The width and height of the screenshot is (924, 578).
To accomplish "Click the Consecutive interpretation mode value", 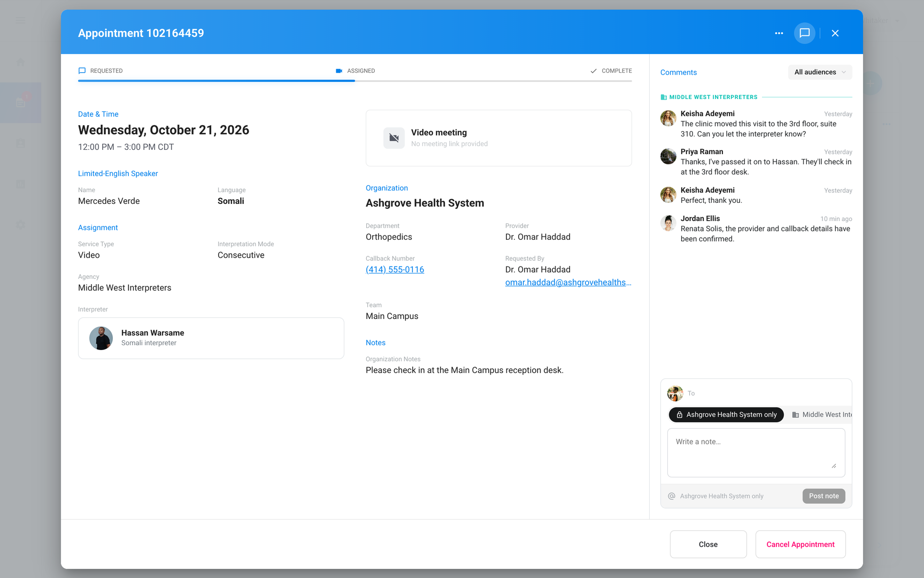I will click(x=241, y=255).
